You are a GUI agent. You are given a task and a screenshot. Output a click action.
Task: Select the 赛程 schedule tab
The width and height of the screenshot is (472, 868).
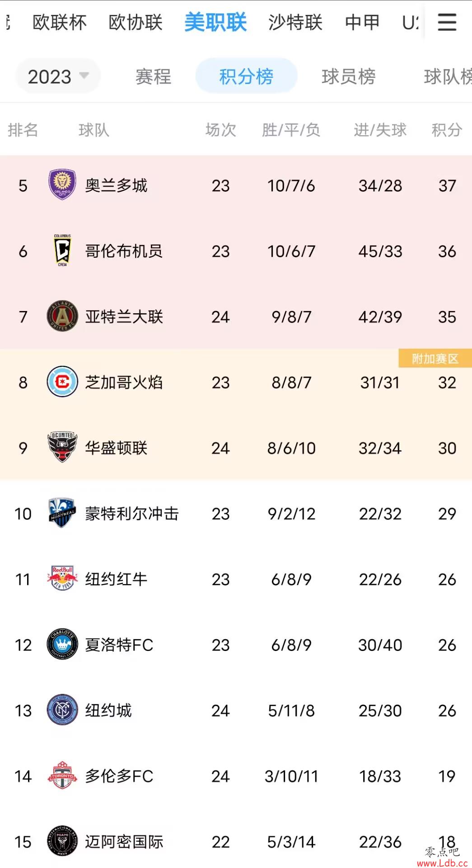point(153,76)
